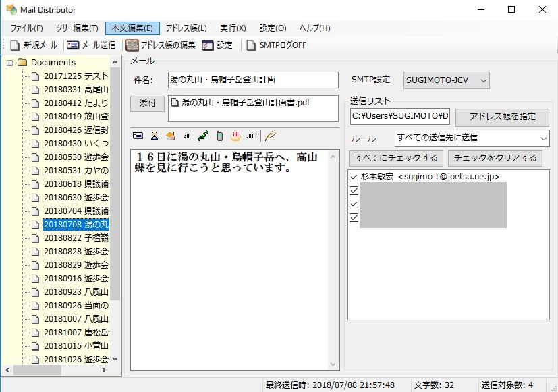The image size is (558, 392).
Task: Click the tree scrollbar down arrow
Action: pos(115,359)
